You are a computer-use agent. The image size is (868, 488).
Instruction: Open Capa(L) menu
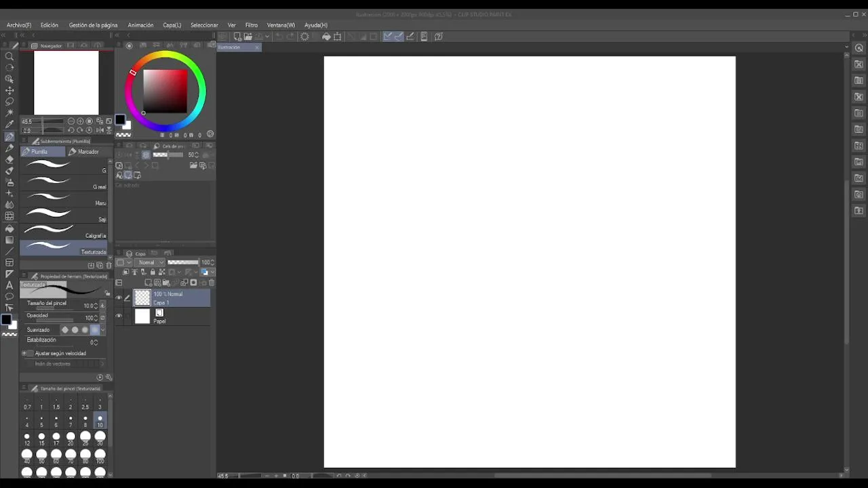point(172,25)
